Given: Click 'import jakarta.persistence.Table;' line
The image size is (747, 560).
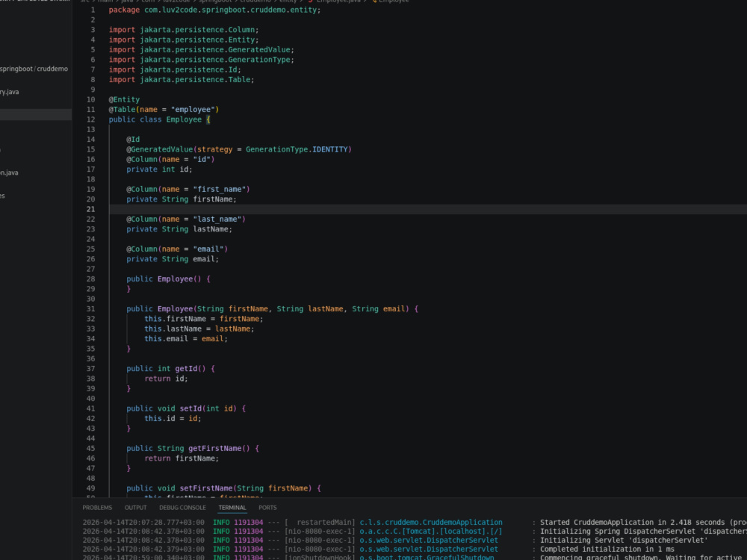Looking at the screenshot, I should coord(182,80).
